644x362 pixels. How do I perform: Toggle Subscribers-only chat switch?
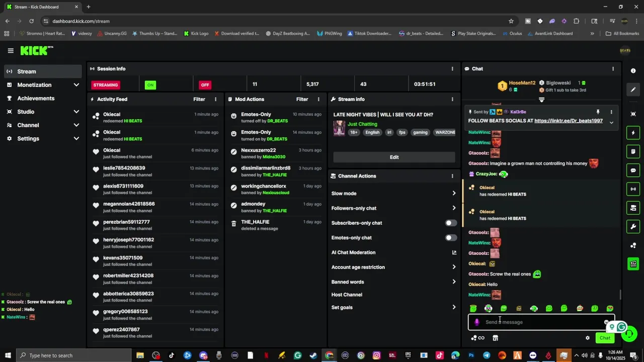(451, 223)
